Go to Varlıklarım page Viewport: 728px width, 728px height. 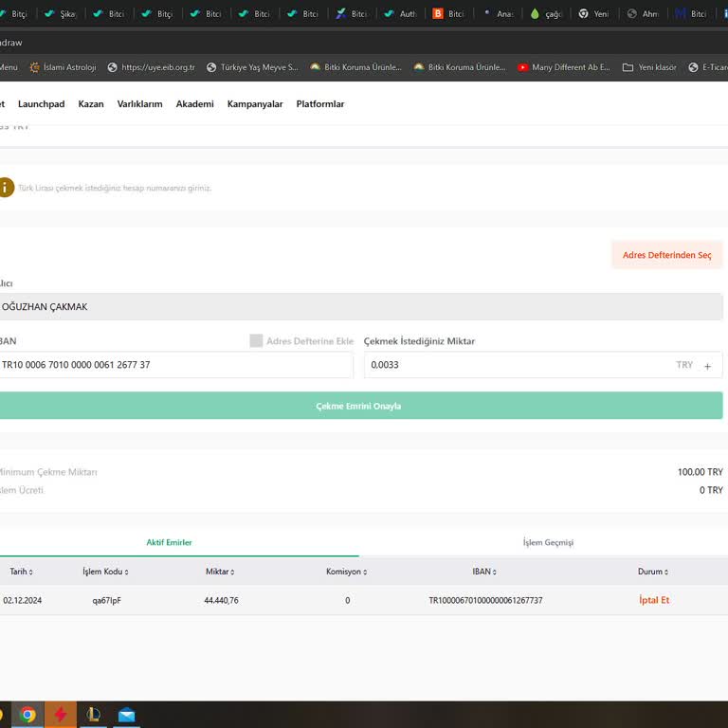(x=139, y=104)
